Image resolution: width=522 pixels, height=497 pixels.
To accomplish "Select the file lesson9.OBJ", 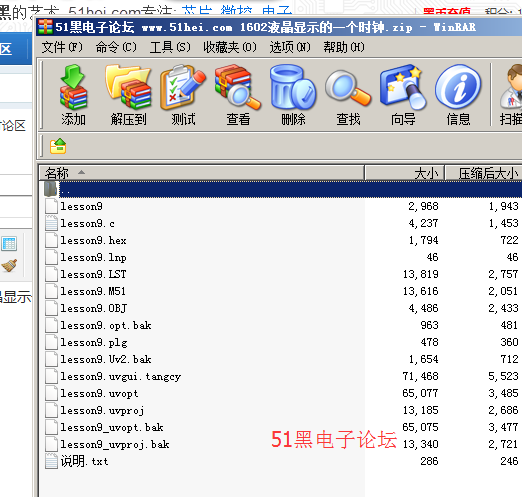I will tap(93, 308).
